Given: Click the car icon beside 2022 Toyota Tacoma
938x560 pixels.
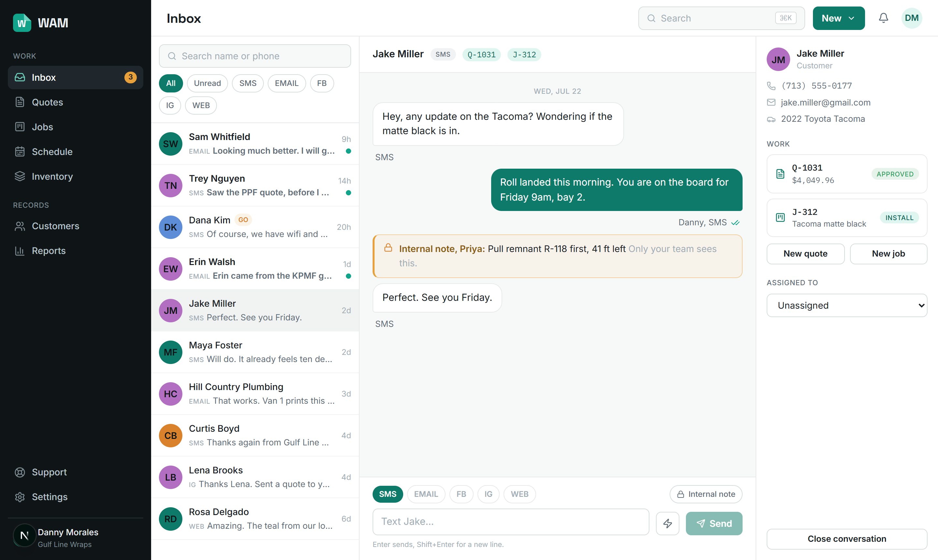Looking at the screenshot, I should click(771, 119).
